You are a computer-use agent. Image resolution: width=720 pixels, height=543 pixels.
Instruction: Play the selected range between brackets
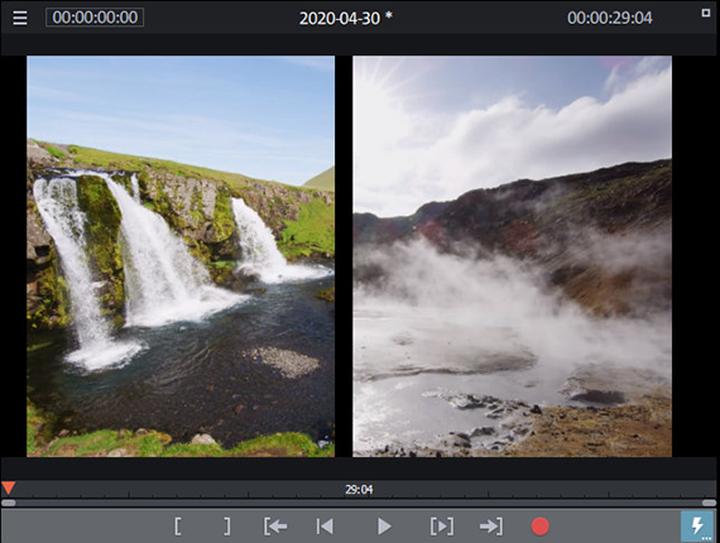(x=441, y=526)
